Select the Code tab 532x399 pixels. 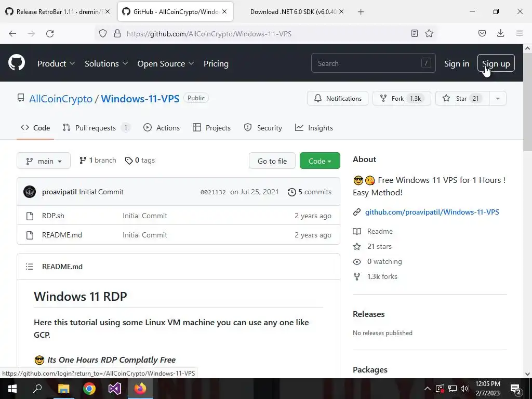35,128
